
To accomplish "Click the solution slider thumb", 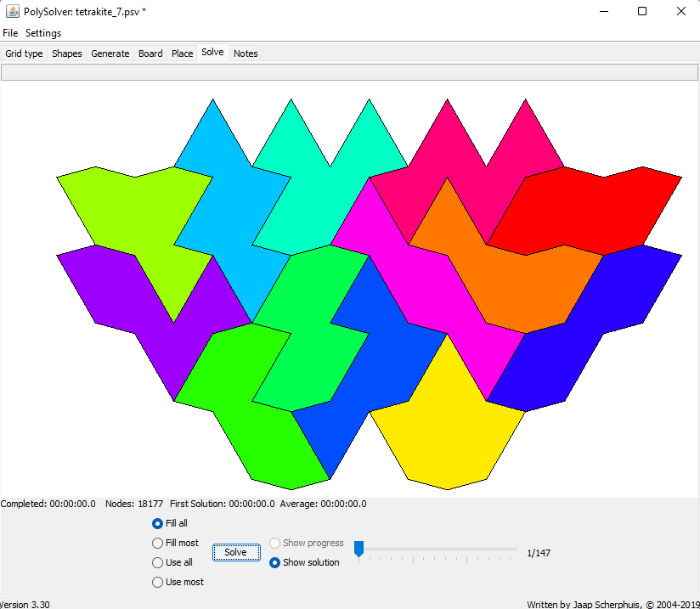I will click(358, 549).
